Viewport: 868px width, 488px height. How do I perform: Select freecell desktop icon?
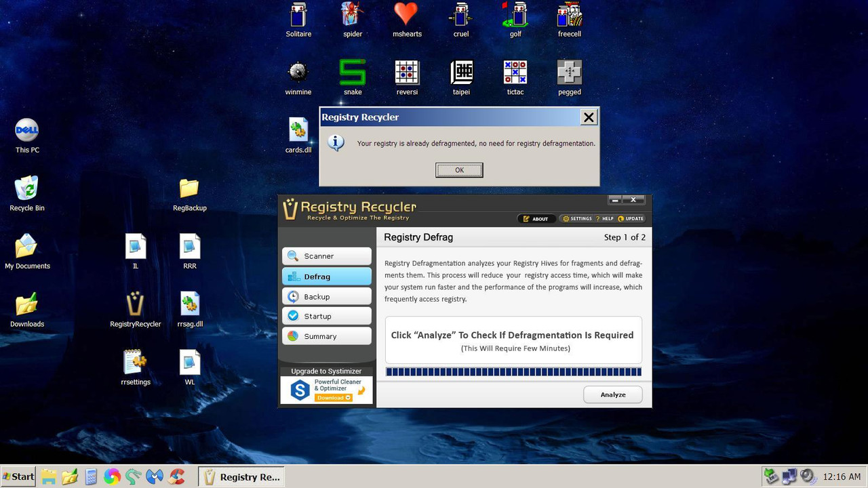coord(570,20)
